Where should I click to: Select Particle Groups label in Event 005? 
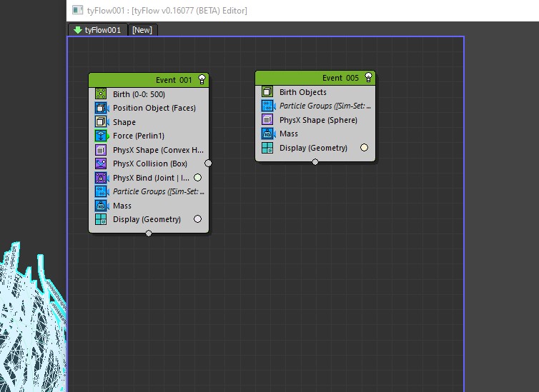point(325,106)
